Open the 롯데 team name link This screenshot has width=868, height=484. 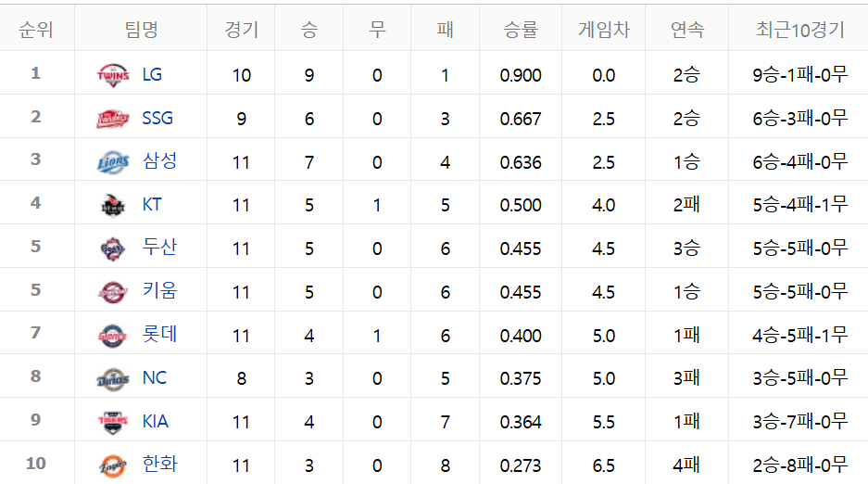point(159,335)
